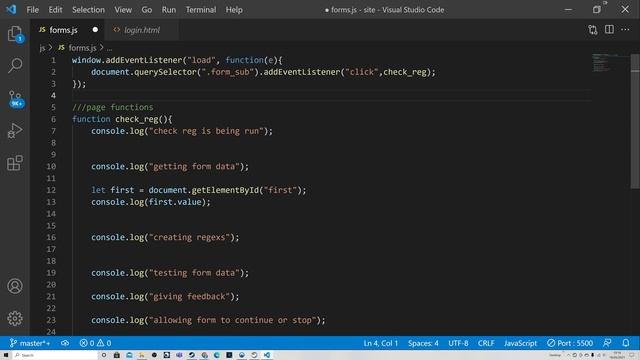Open the Windows Start button

[6, 356]
